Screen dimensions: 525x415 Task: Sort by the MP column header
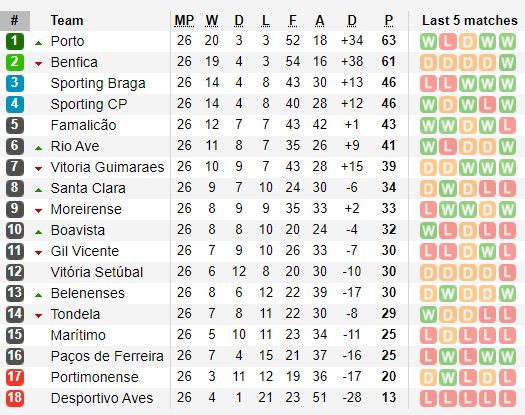184,21
